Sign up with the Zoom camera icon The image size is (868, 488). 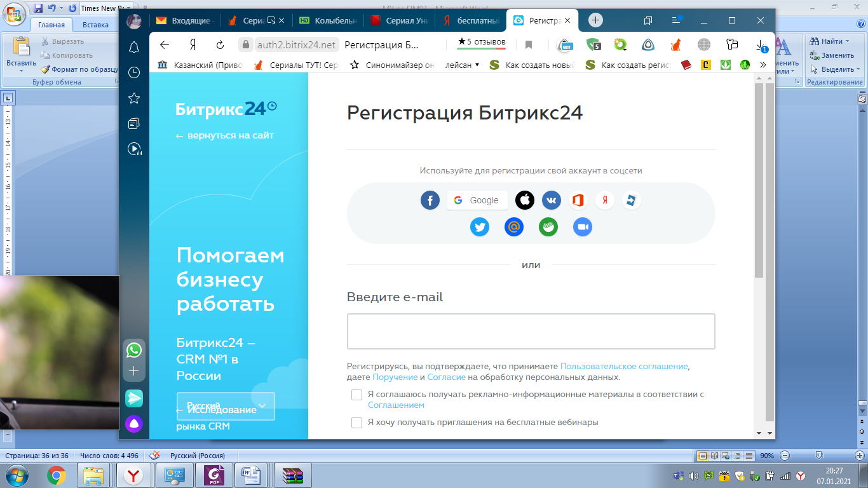[583, 227]
